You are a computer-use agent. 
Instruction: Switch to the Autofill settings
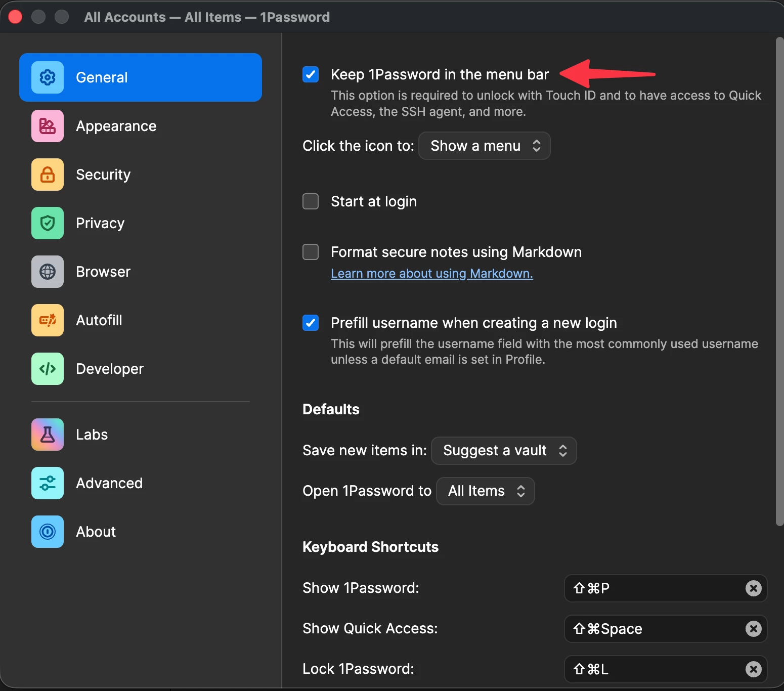(141, 320)
